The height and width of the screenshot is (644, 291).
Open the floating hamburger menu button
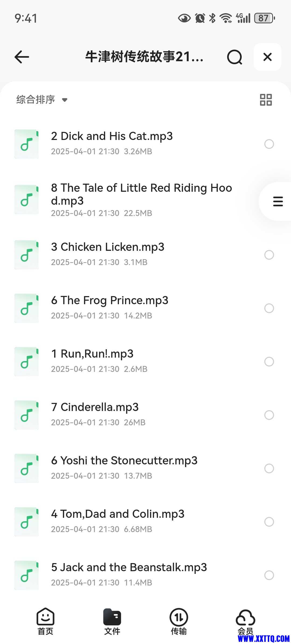point(278,201)
